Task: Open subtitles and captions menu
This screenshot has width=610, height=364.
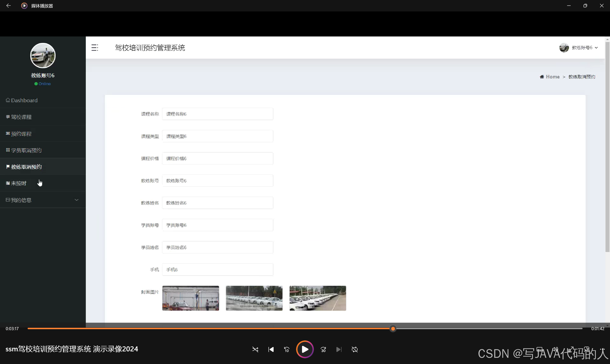Action: pos(539,349)
